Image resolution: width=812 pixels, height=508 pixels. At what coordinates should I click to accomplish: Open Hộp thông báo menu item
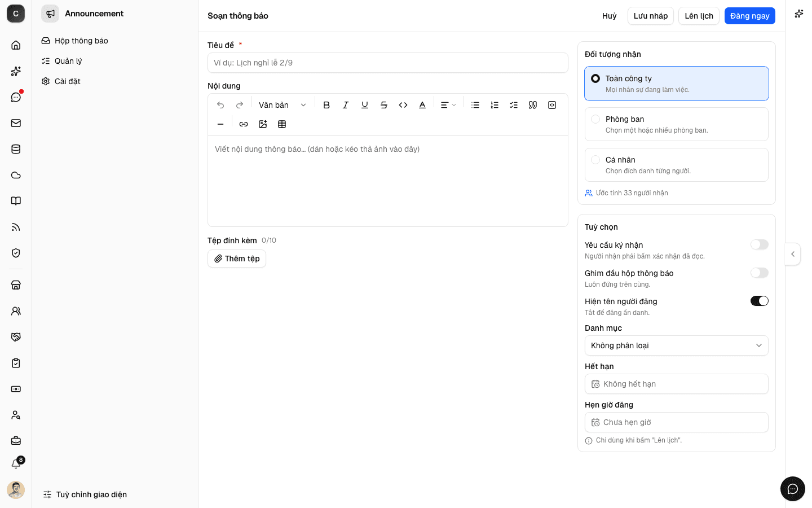115,41
